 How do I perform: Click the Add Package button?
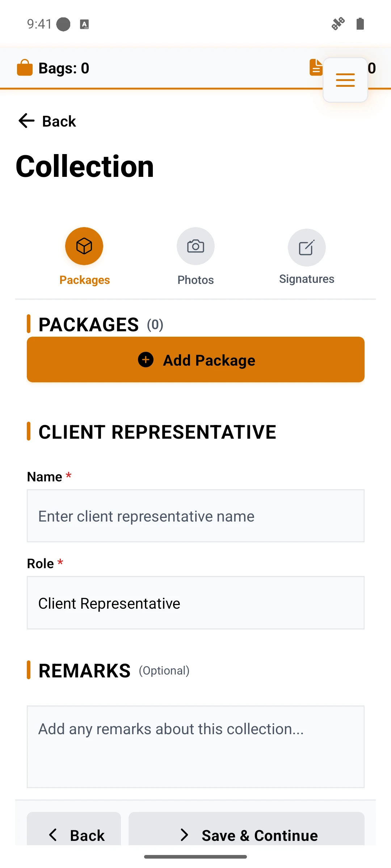(x=195, y=359)
